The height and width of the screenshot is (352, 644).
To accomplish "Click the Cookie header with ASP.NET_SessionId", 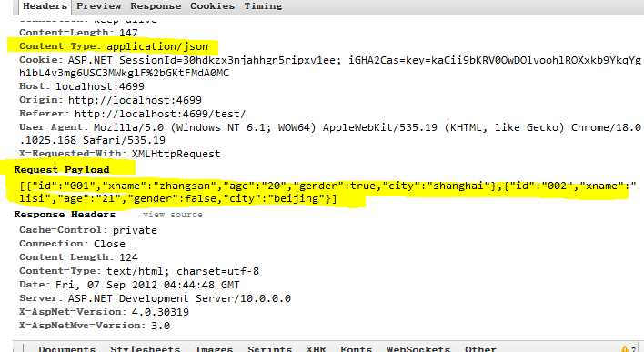I will (330, 60).
